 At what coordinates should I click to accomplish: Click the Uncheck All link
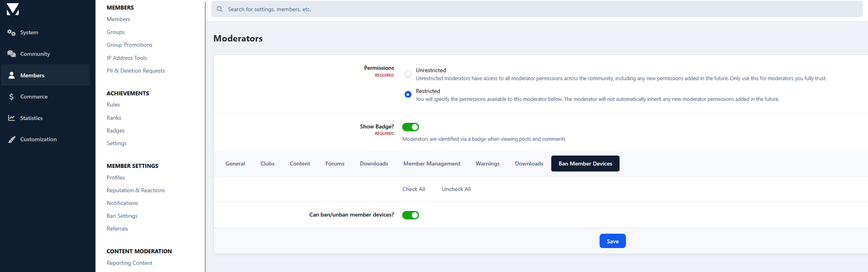coord(456,189)
